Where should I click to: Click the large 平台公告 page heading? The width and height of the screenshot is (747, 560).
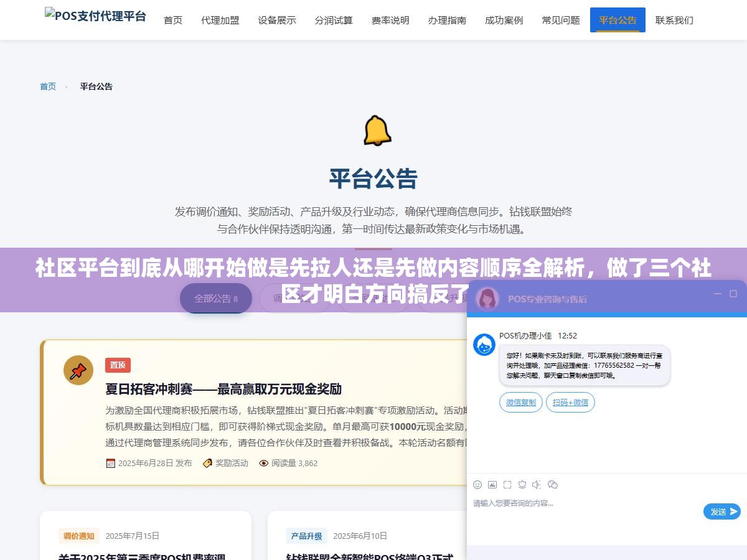[x=374, y=179]
